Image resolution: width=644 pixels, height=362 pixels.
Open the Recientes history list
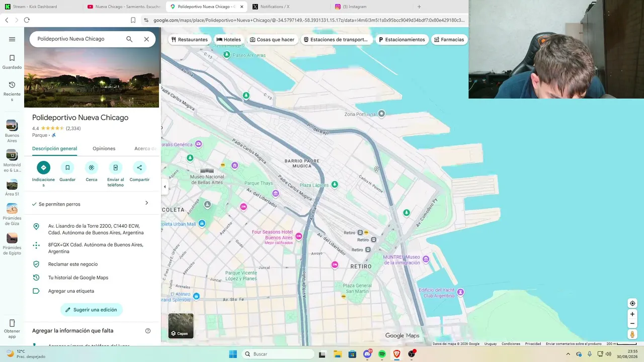point(12,91)
